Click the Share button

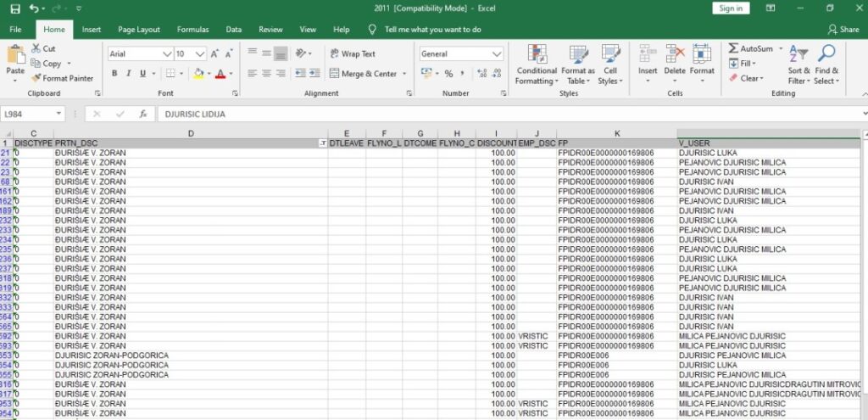point(843,30)
